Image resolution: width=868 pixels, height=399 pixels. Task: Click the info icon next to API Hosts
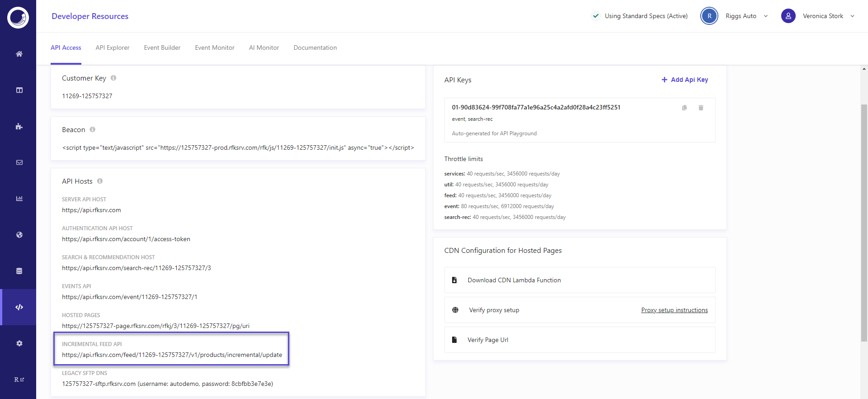(x=100, y=181)
